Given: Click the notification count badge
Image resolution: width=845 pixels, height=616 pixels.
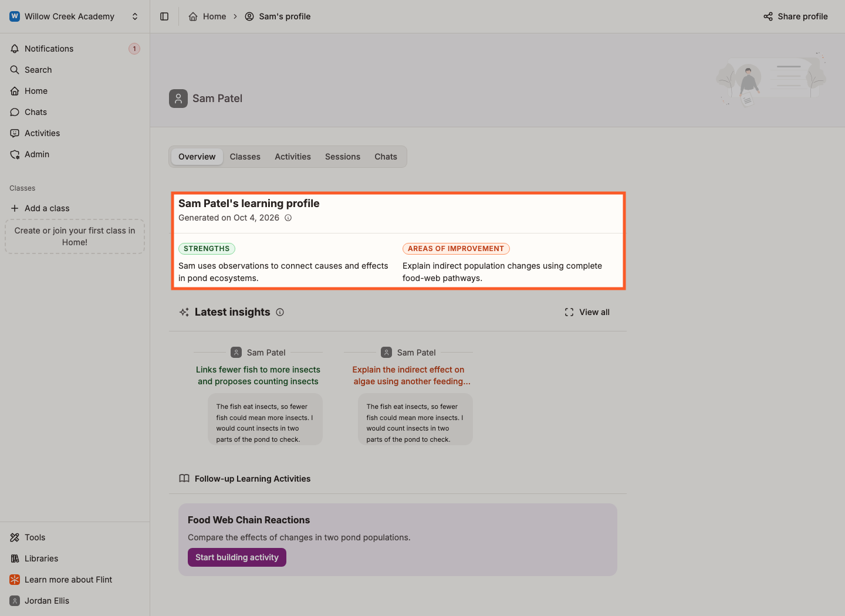Looking at the screenshot, I should point(134,49).
